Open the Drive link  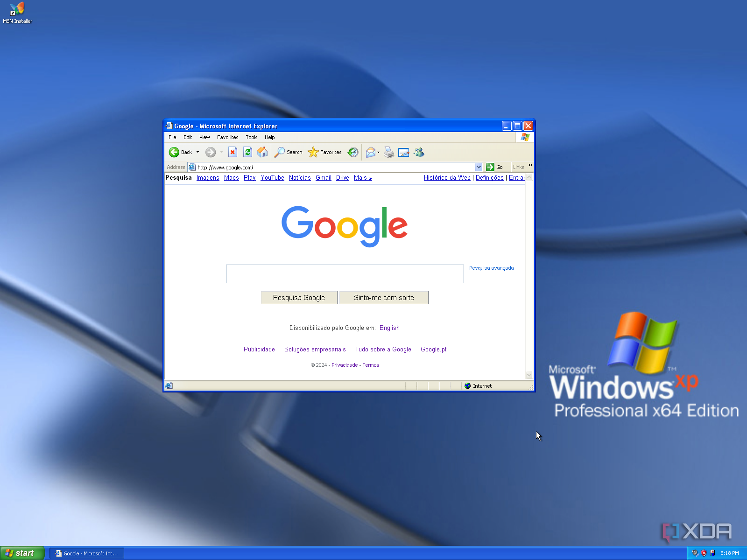[x=343, y=178]
